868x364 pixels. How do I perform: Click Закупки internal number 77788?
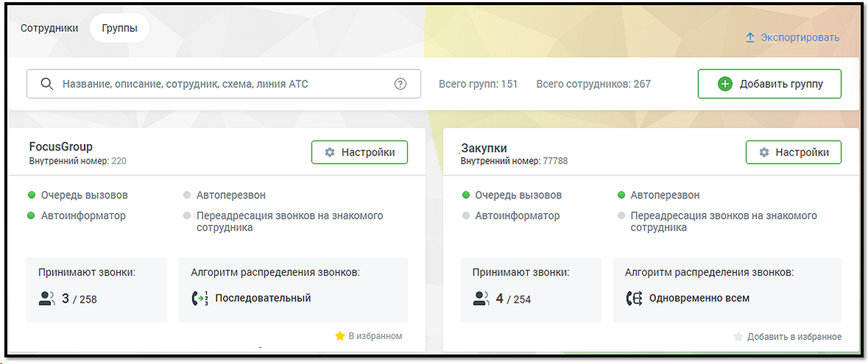point(555,161)
